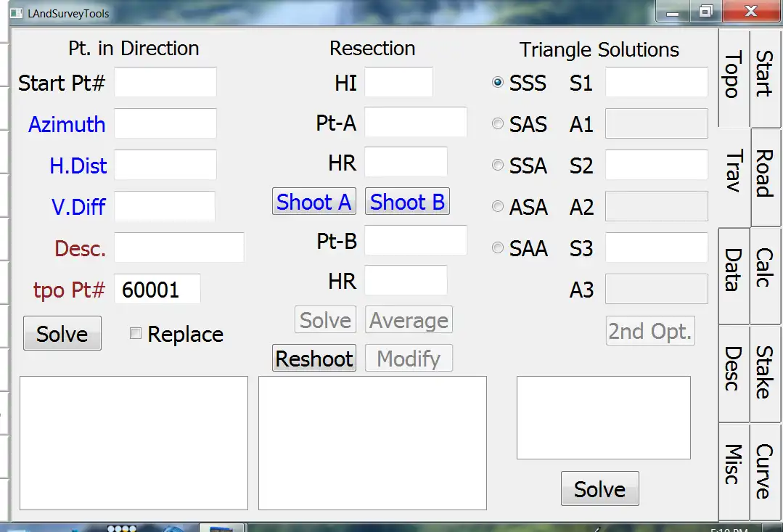Click the S1 side input field
783x532 pixels.
pyautogui.click(x=656, y=82)
